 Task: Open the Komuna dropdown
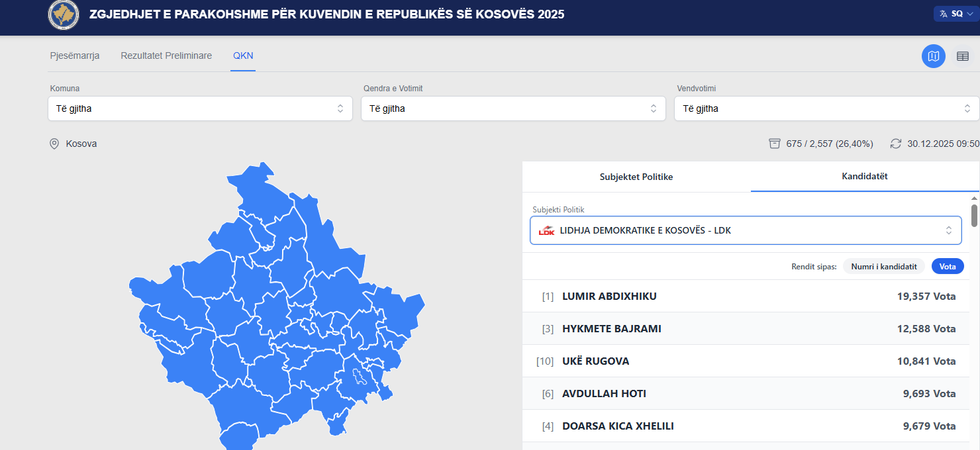point(198,108)
